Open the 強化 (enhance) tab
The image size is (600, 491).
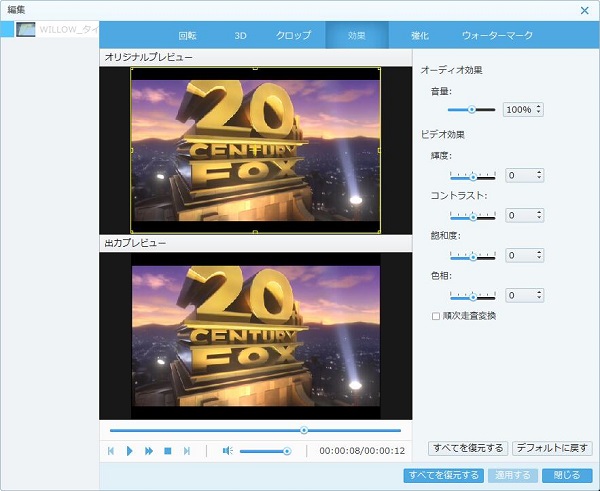click(x=420, y=36)
